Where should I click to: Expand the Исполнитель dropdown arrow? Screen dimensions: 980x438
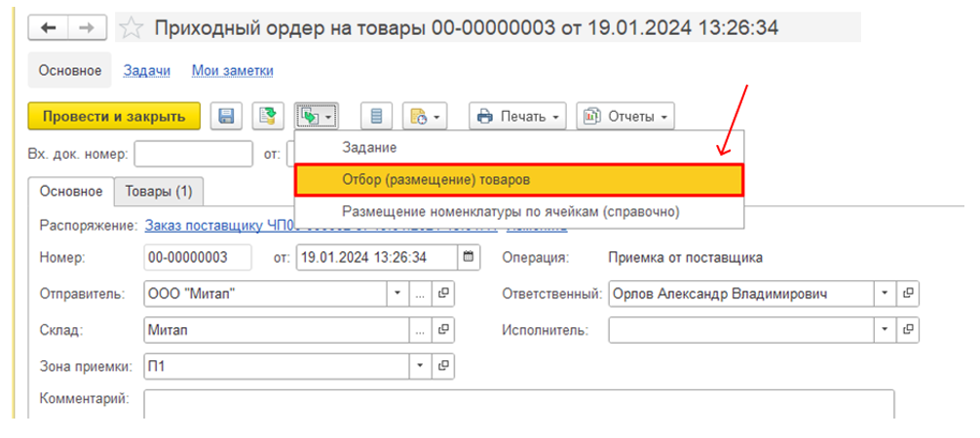point(885,330)
